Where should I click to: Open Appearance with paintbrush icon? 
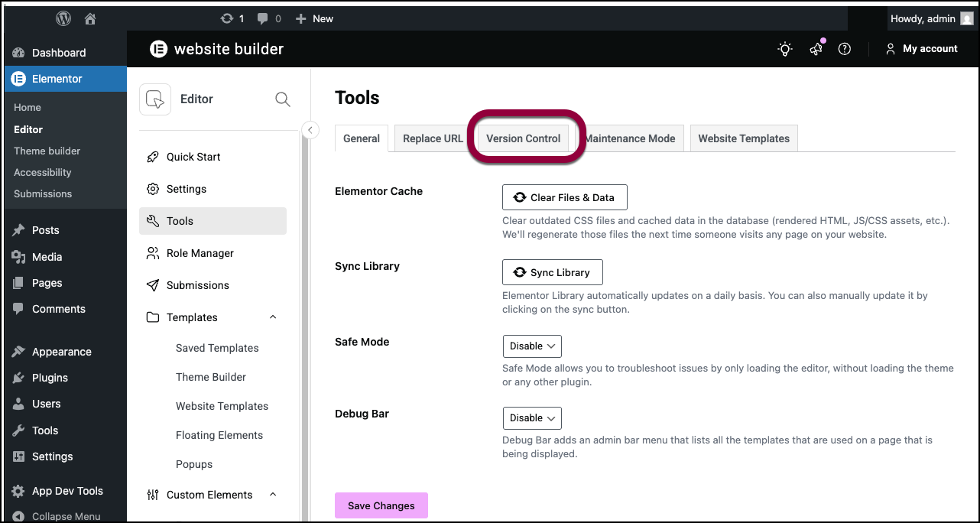click(65, 352)
